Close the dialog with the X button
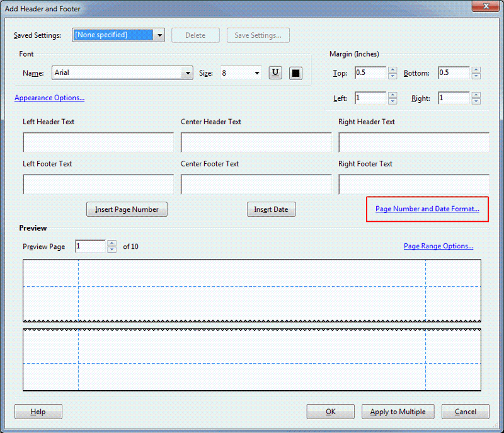Screen dimensions: 504x433 click(486, 6)
